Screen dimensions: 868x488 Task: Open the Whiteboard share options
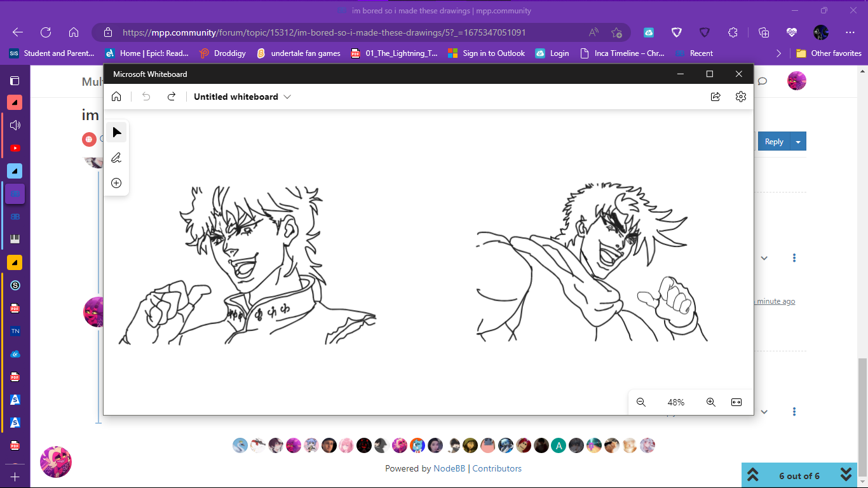(715, 97)
